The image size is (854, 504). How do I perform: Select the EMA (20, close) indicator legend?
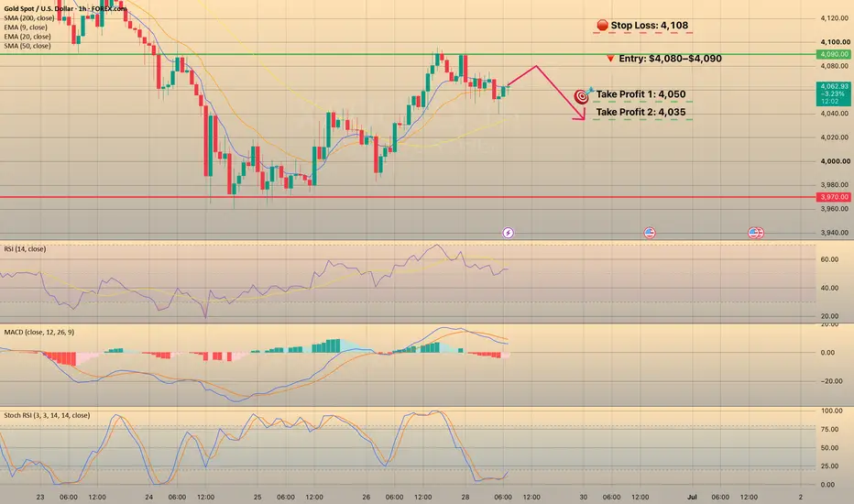(x=27, y=37)
